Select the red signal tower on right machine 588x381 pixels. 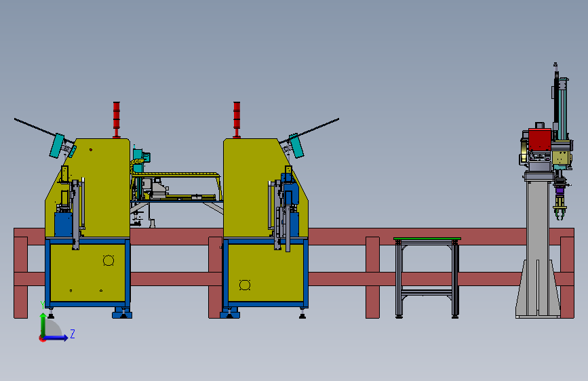tap(237, 119)
